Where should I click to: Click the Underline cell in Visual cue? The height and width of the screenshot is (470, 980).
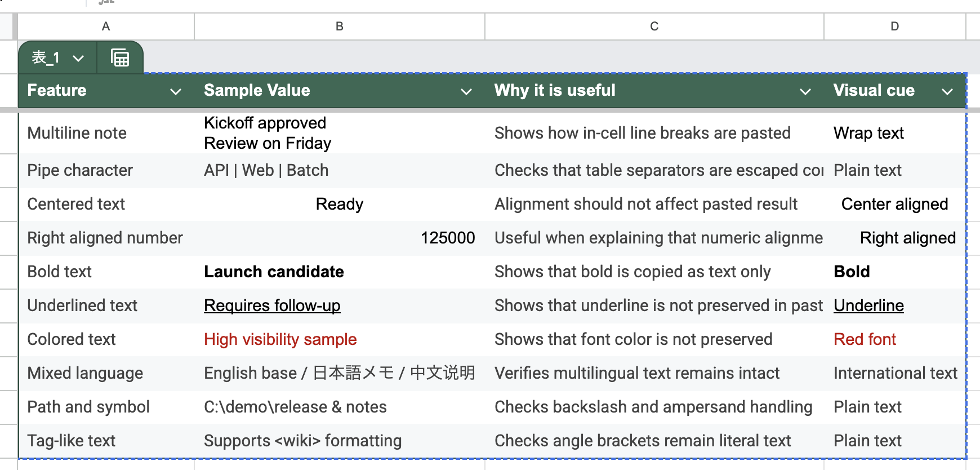click(868, 305)
